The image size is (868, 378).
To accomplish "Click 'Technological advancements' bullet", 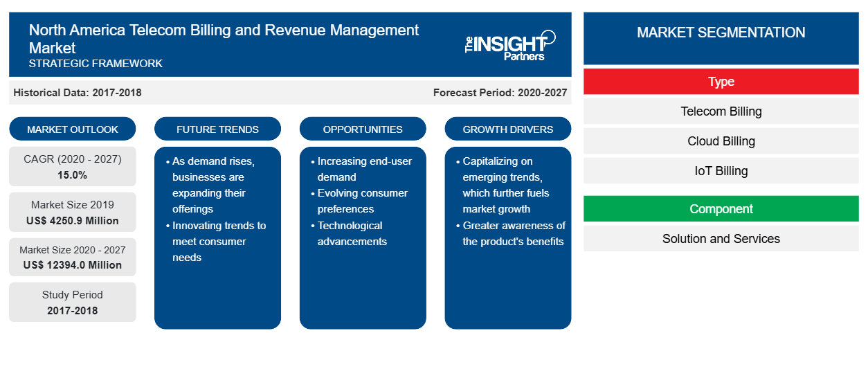I will pyautogui.click(x=350, y=233).
